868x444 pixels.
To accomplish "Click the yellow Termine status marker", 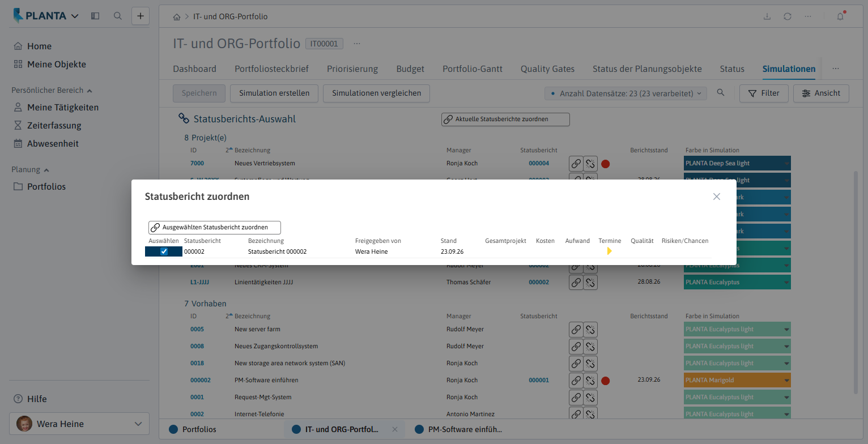I will tap(609, 251).
